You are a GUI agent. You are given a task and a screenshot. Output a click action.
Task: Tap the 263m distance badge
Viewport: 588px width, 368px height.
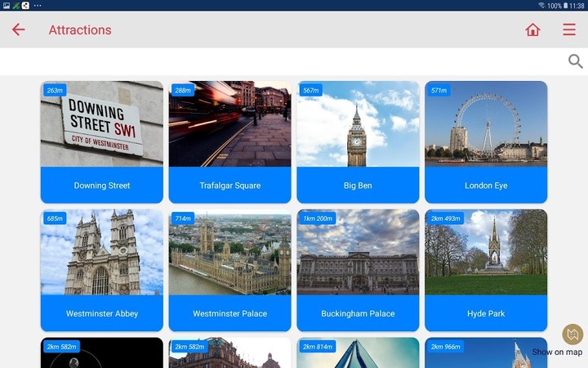55,90
